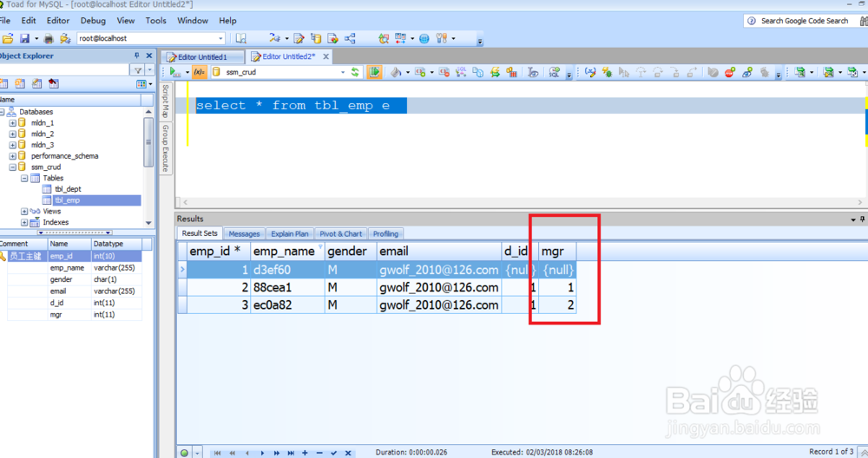
Task: Click the book/library icon in main toolbar
Action: [x=240, y=38]
